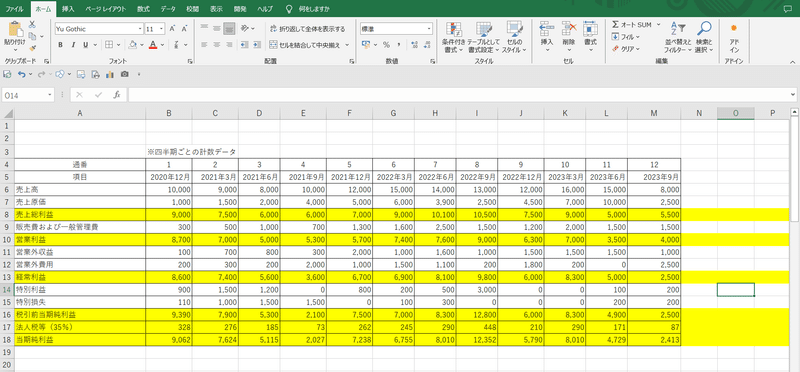This screenshot has height=372, width=800.
Task: Open the AutoSum (オートSUM) dropdown arrow
Action: (658, 24)
